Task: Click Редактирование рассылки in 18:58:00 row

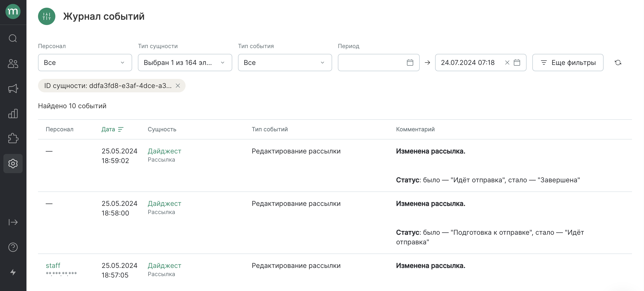Action: coord(296,203)
